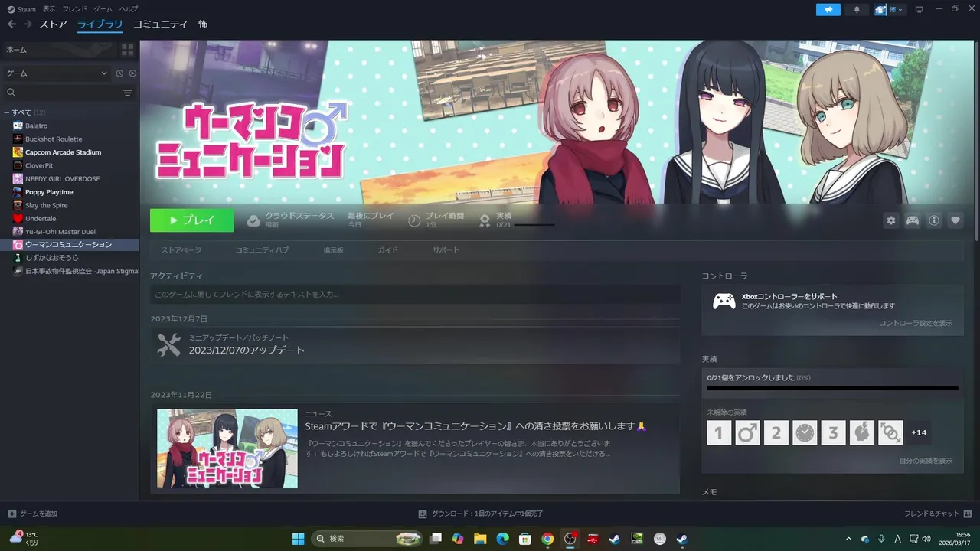Screen dimensions: 980x551
Task: Open the ガイド link
Action: [387, 250]
